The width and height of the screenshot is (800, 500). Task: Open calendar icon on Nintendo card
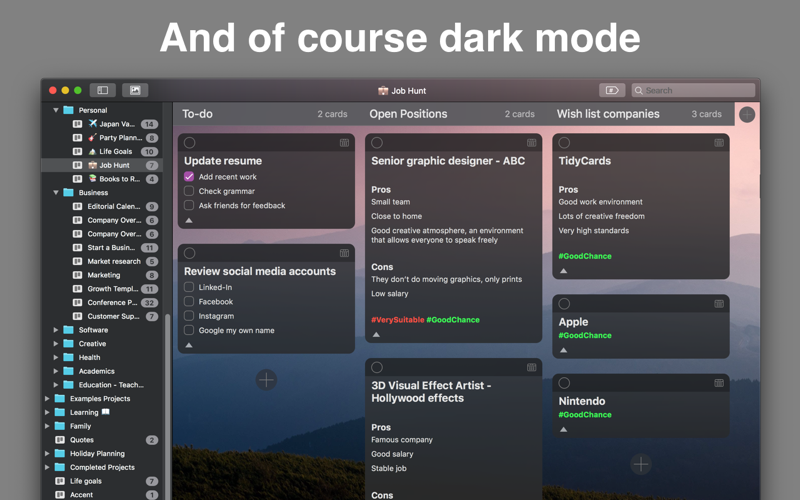(719, 383)
